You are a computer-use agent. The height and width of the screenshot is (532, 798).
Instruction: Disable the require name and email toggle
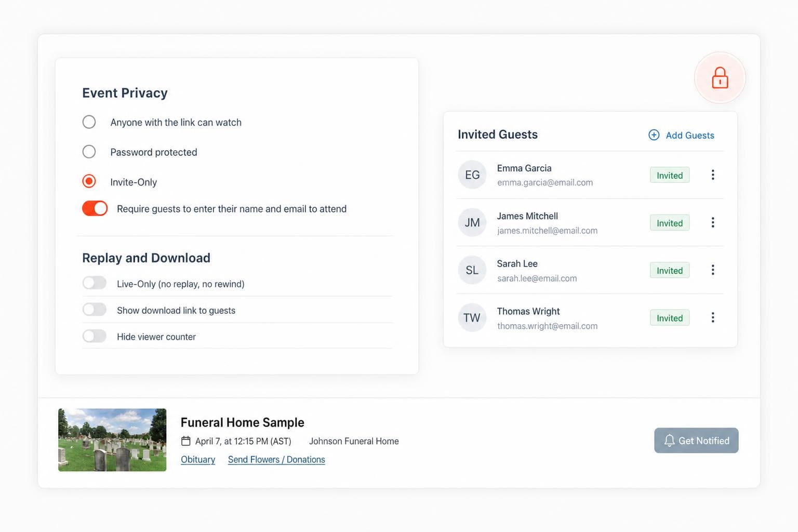95,208
